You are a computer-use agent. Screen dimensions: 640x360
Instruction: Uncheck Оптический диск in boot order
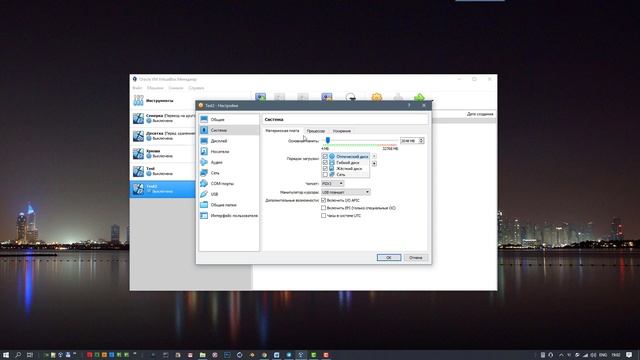click(325, 156)
